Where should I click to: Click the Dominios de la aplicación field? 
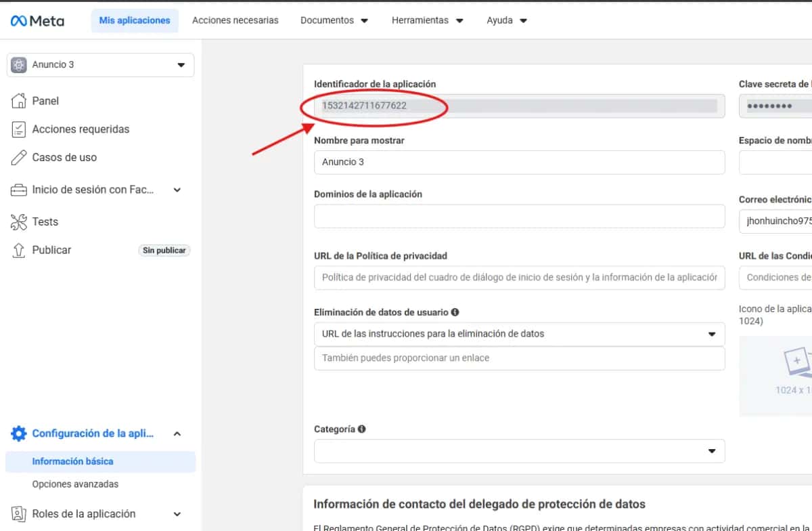[x=520, y=216]
